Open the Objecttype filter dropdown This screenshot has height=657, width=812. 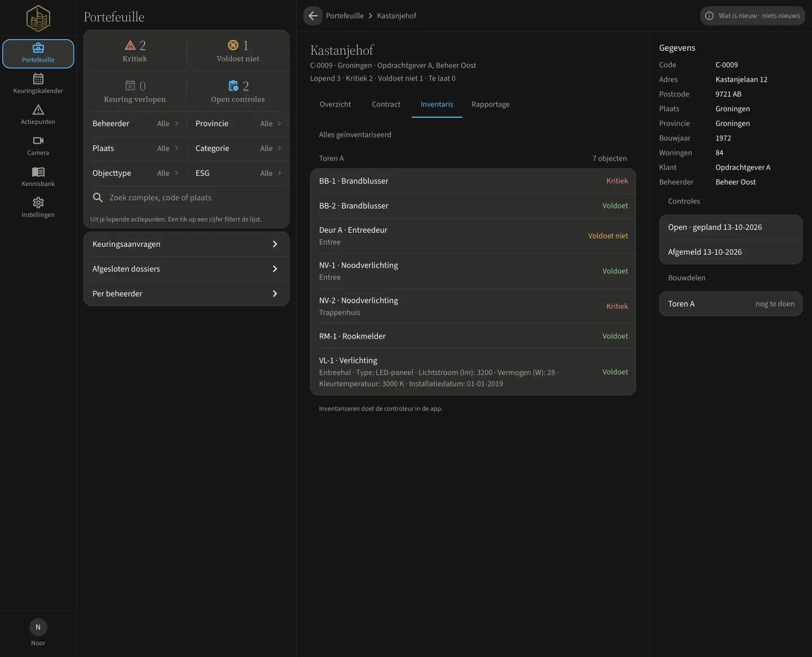135,173
